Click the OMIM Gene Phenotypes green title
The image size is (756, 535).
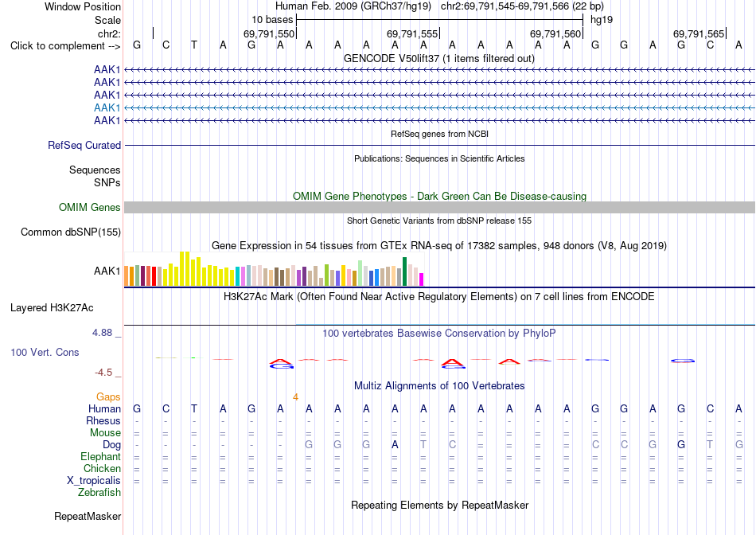tap(440, 197)
